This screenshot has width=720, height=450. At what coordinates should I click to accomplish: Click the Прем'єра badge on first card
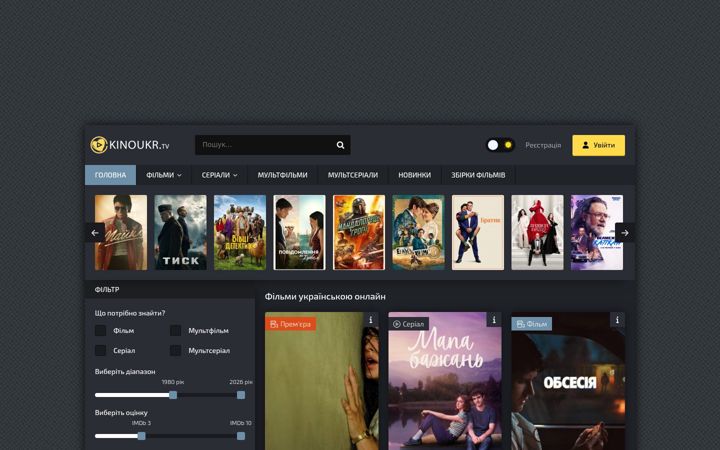tap(290, 324)
